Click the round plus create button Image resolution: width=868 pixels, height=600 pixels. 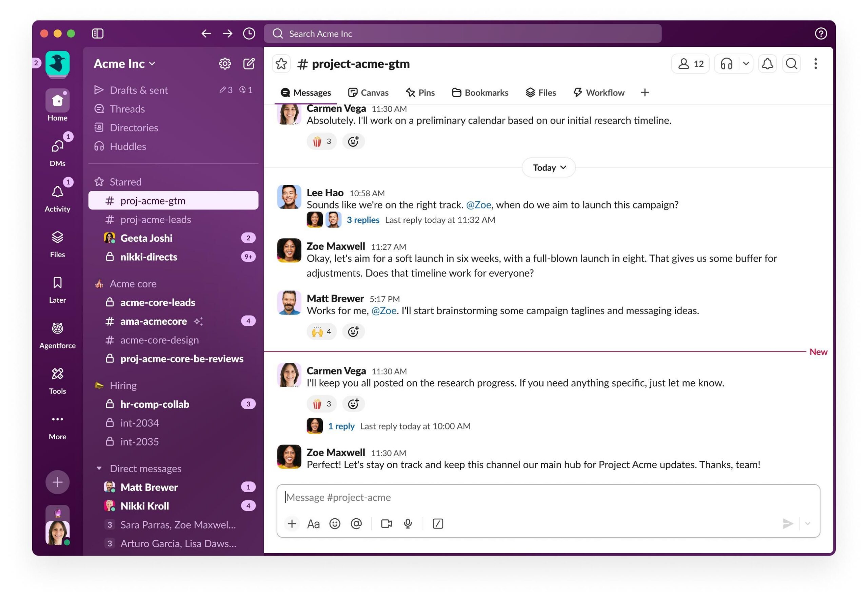click(x=58, y=482)
